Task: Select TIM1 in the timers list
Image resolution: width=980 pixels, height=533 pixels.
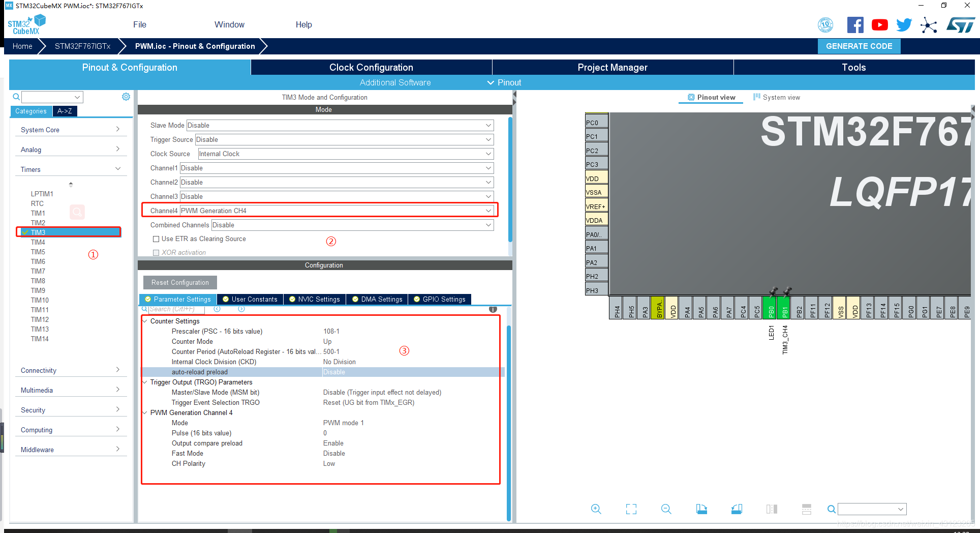Action: [38, 213]
